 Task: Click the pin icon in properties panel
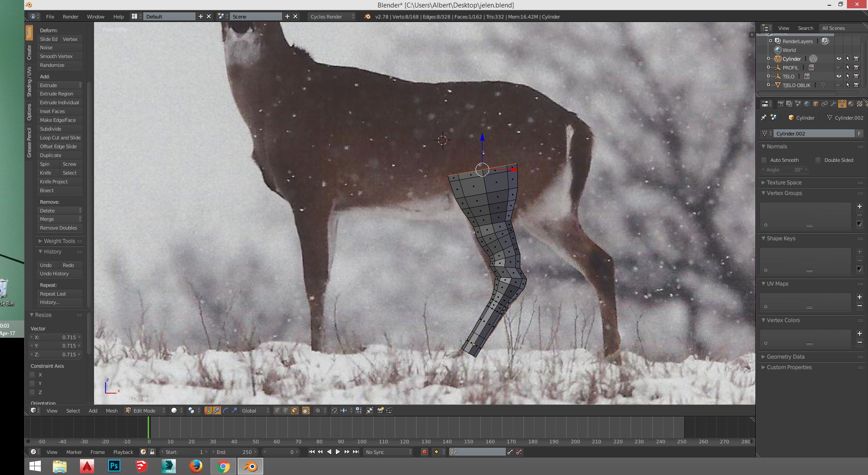(x=763, y=117)
